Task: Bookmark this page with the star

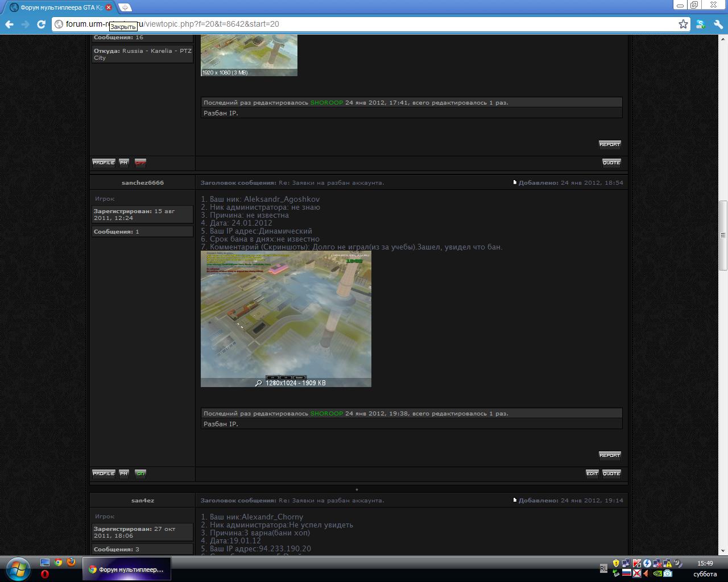Action: coord(683,24)
